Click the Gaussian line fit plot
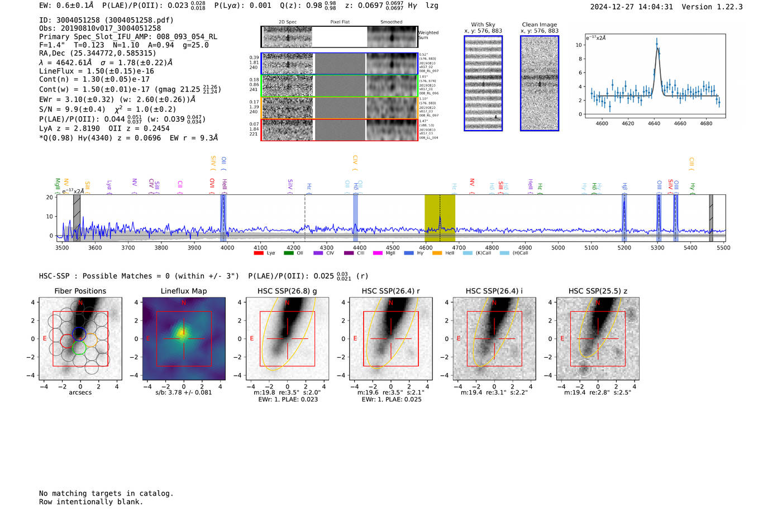 pos(655,76)
